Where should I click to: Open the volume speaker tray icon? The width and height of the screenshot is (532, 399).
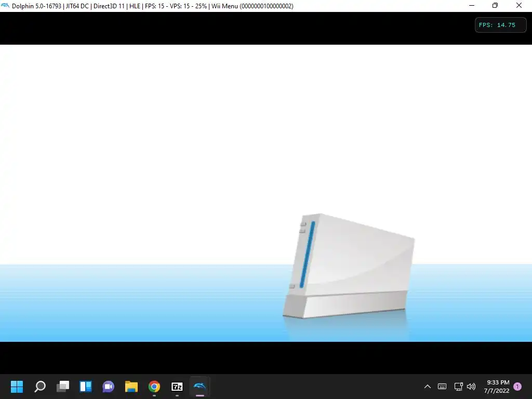click(471, 387)
